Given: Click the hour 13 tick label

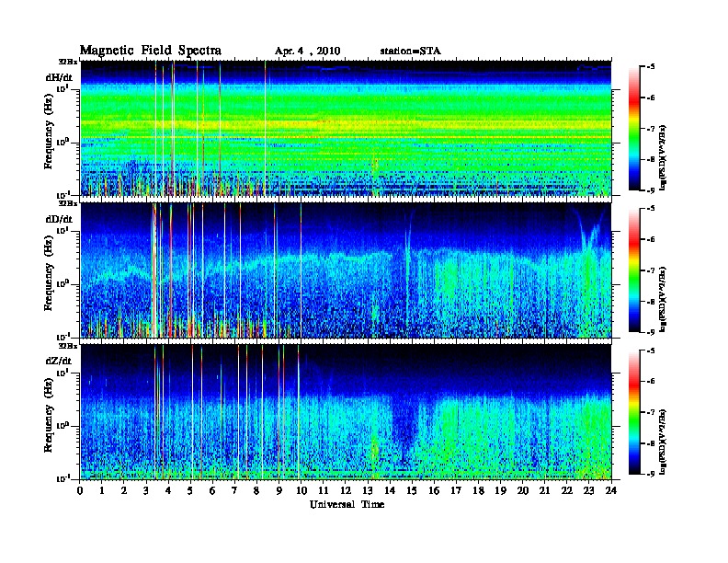Looking at the screenshot, I should point(368,490).
